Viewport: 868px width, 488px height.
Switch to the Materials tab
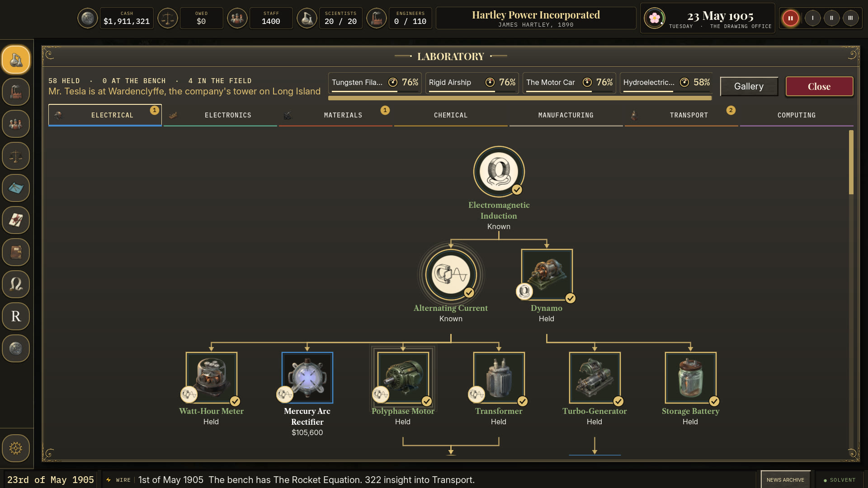(335, 115)
